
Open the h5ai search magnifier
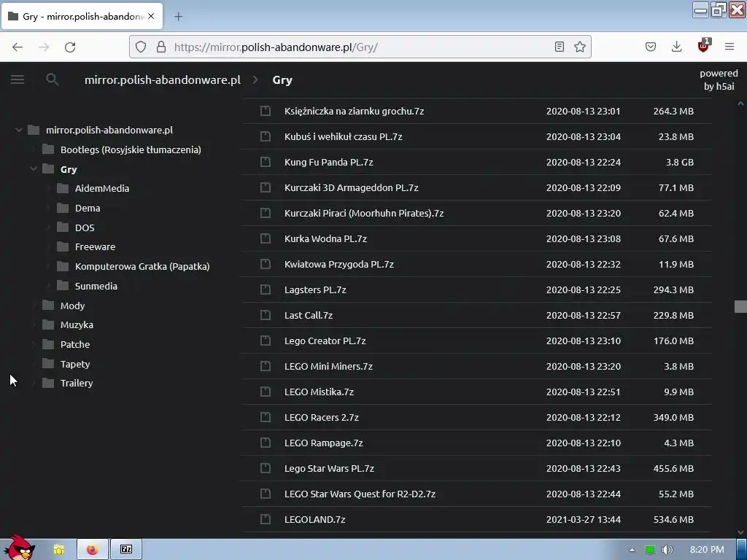(53, 79)
